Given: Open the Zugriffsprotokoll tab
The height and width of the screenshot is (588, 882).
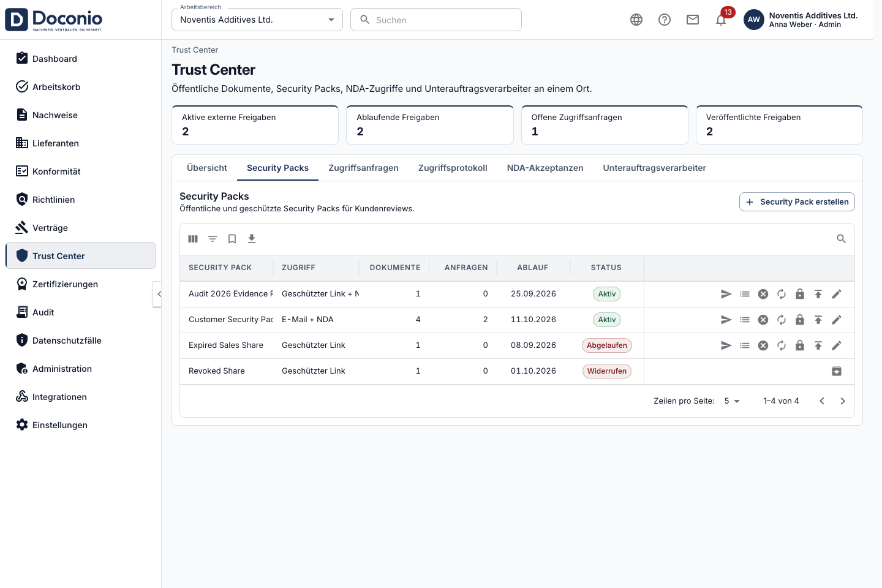Looking at the screenshot, I should tap(453, 168).
